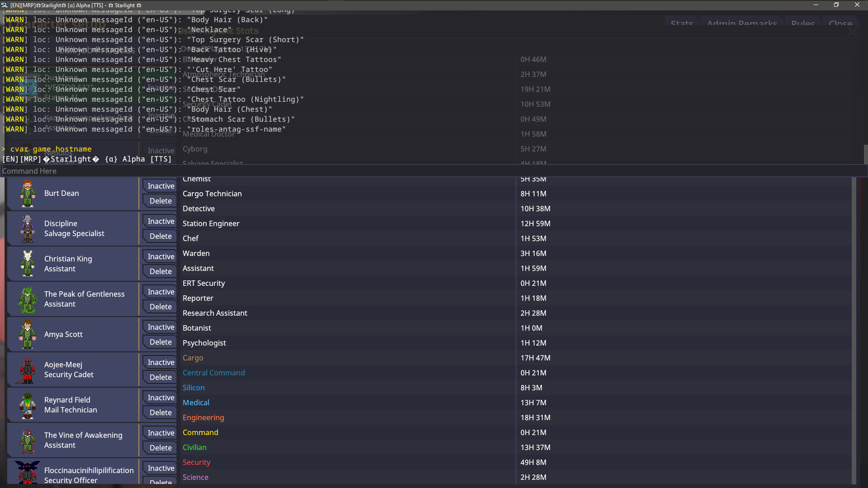Select The Vine of Awakening sprite
The height and width of the screenshot is (488, 868).
tap(28, 441)
